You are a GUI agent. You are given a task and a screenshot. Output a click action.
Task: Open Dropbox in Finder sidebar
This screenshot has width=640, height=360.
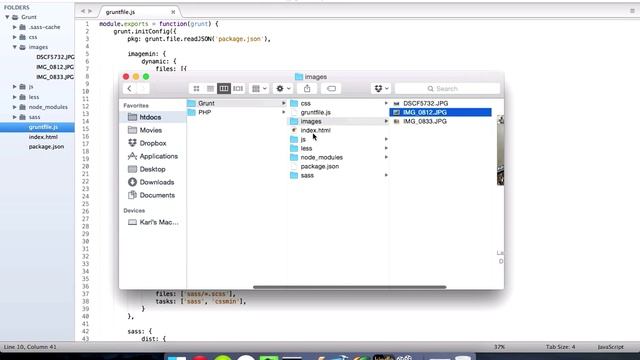point(153,143)
